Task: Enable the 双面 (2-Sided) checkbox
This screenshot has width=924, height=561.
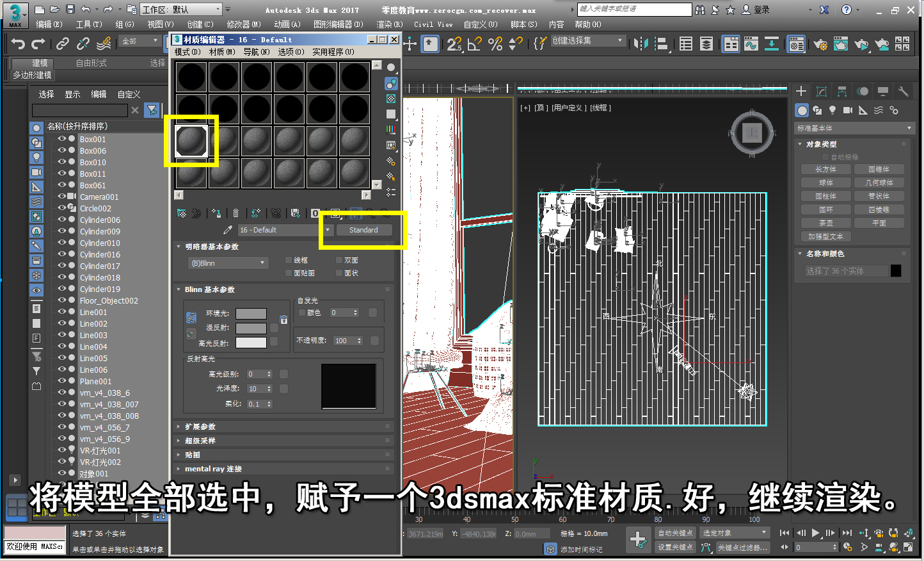Action: coord(339,260)
